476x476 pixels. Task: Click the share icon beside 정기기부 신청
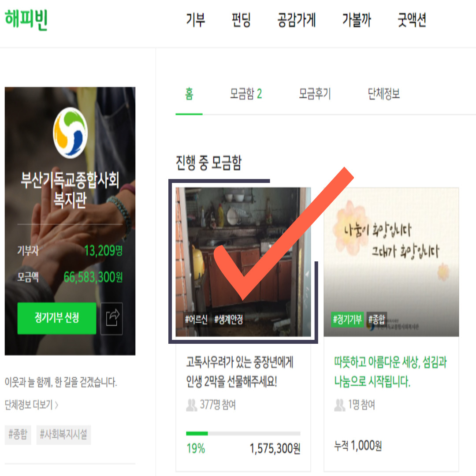112,319
